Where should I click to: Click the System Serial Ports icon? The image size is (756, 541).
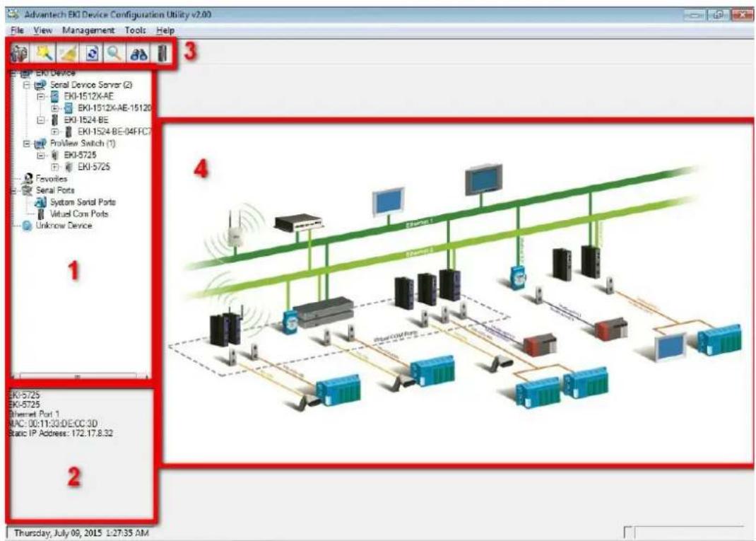pos(40,202)
